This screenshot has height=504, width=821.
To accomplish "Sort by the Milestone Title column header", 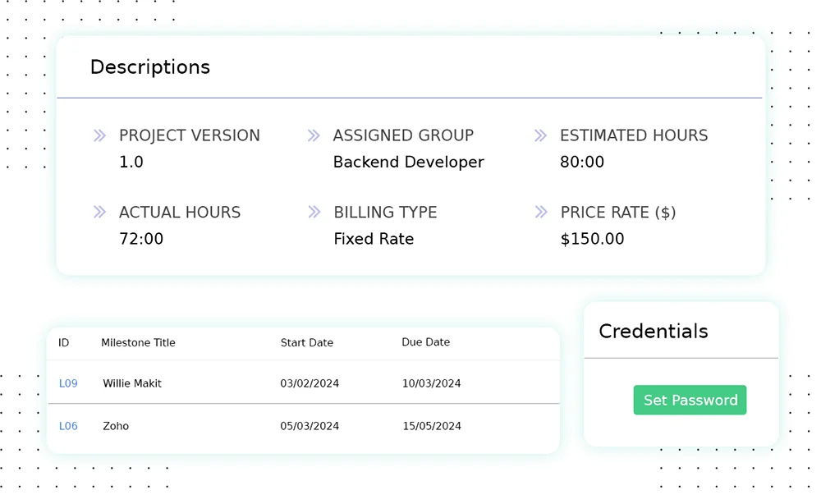I will pyautogui.click(x=138, y=342).
